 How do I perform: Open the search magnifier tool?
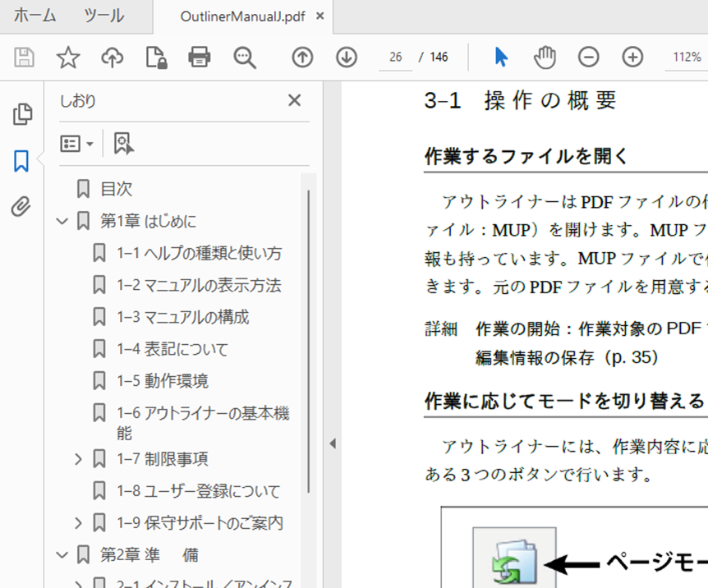point(244,57)
